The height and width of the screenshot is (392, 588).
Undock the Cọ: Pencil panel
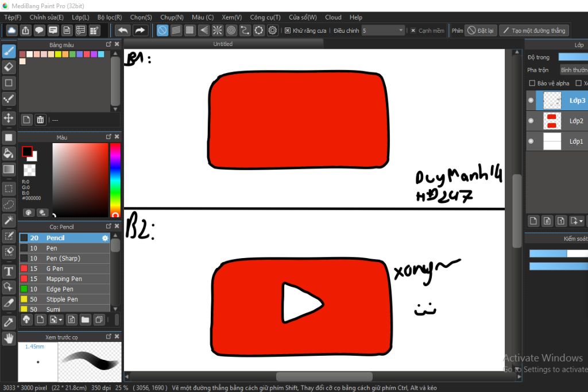(x=109, y=226)
